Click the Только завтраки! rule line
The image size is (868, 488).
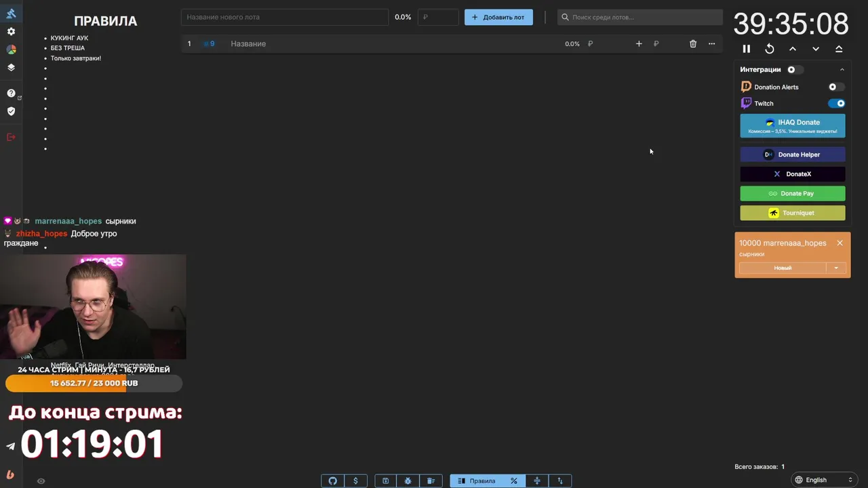[76, 58]
